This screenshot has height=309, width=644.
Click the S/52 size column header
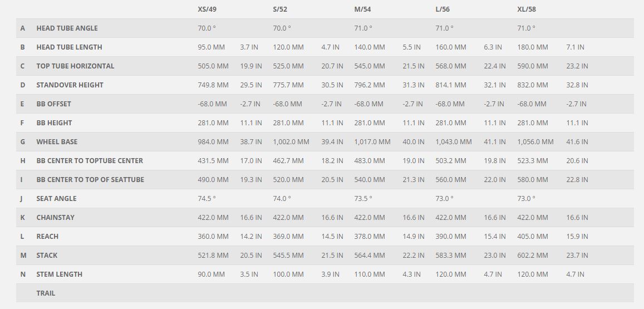coord(280,9)
